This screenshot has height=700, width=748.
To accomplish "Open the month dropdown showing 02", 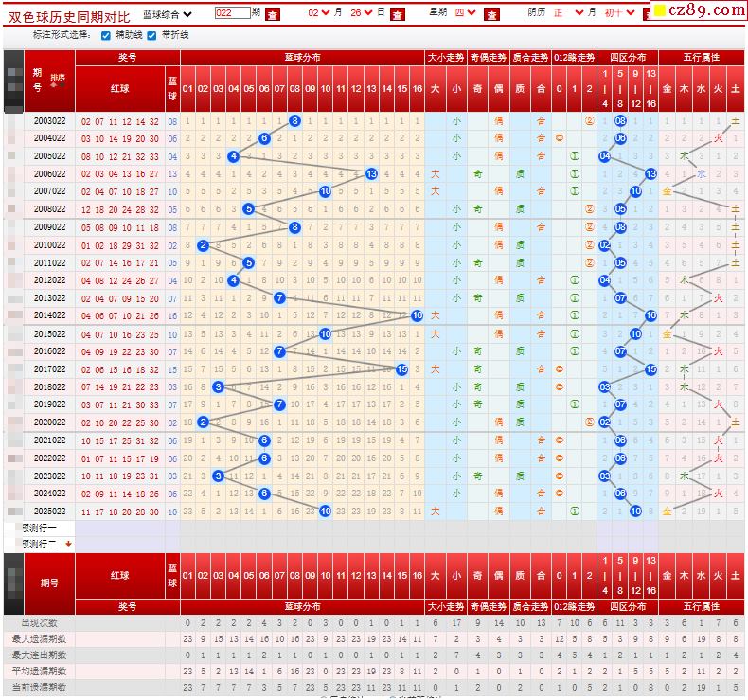I will pos(326,13).
